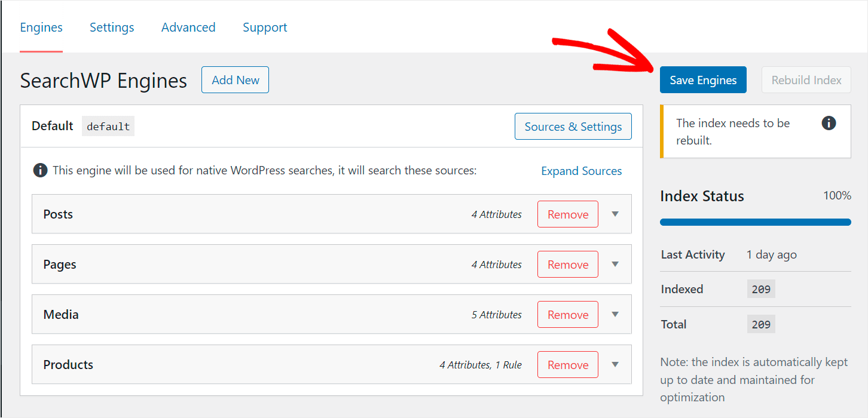
Task: Add New engine button
Action: point(236,80)
